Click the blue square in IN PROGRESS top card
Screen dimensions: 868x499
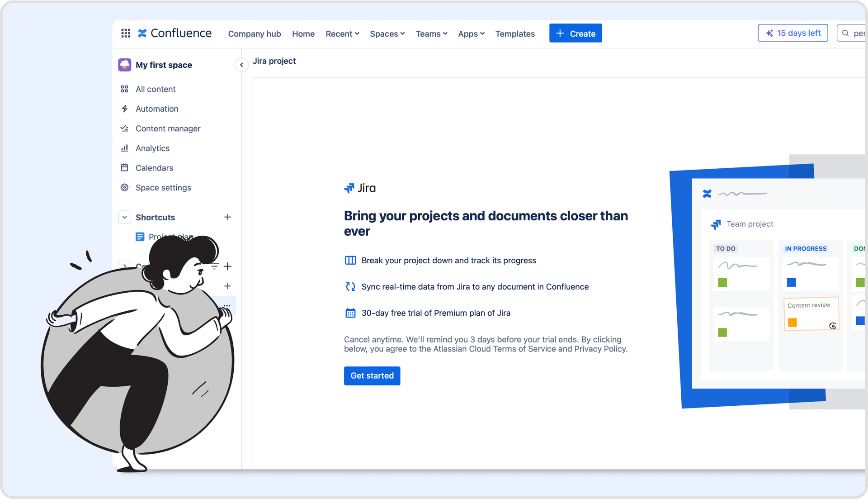pos(791,283)
